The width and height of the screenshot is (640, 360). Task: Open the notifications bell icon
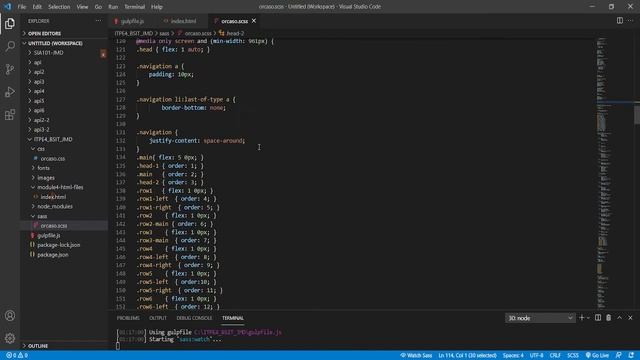pos(631,355)
